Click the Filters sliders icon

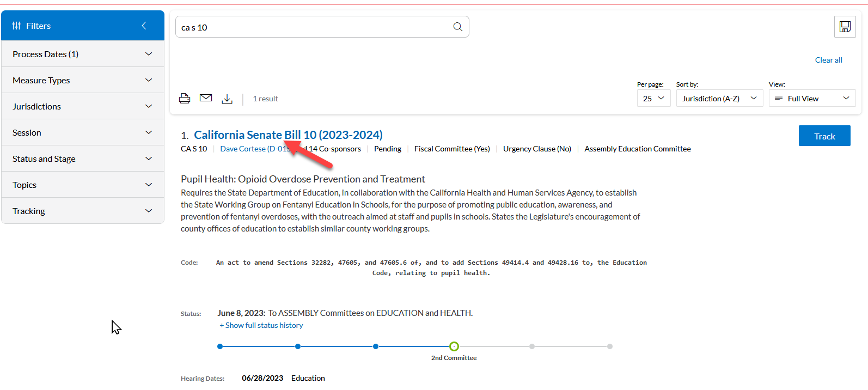pos(17,26)
